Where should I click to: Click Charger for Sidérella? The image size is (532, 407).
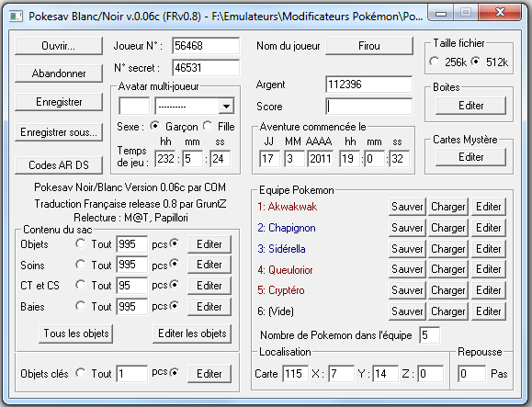[x=447, y=249]
